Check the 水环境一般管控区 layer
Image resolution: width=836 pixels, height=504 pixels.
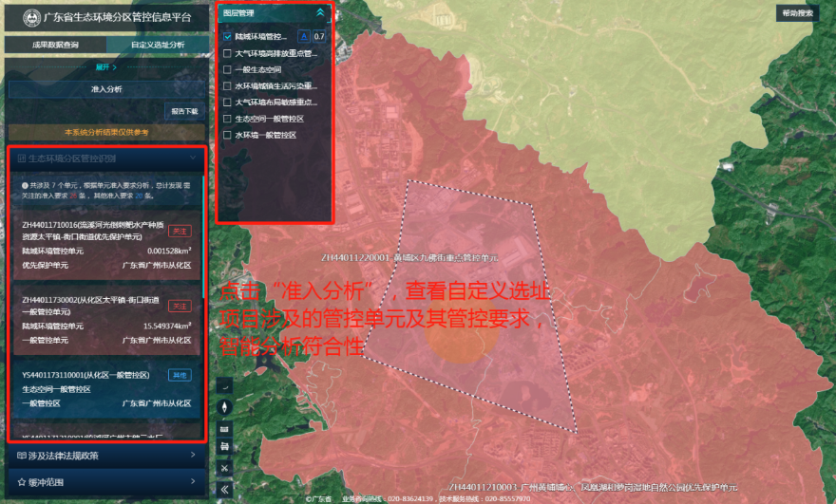227,135
